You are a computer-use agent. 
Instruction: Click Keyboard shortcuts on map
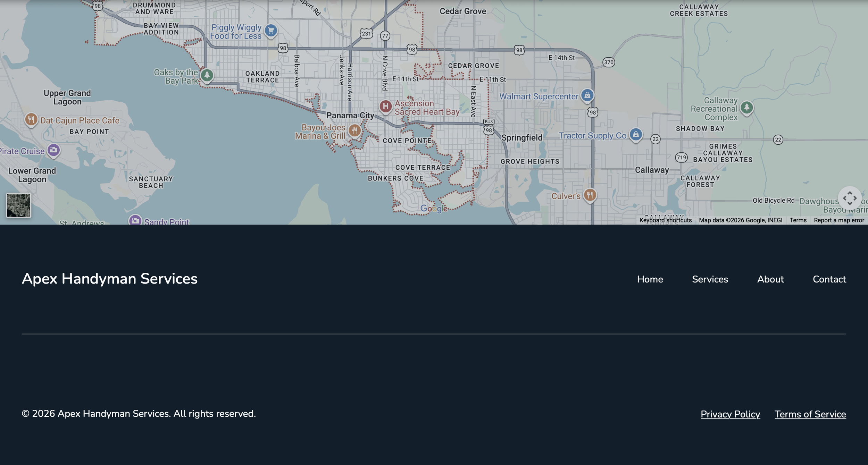[x=665, y=220]
